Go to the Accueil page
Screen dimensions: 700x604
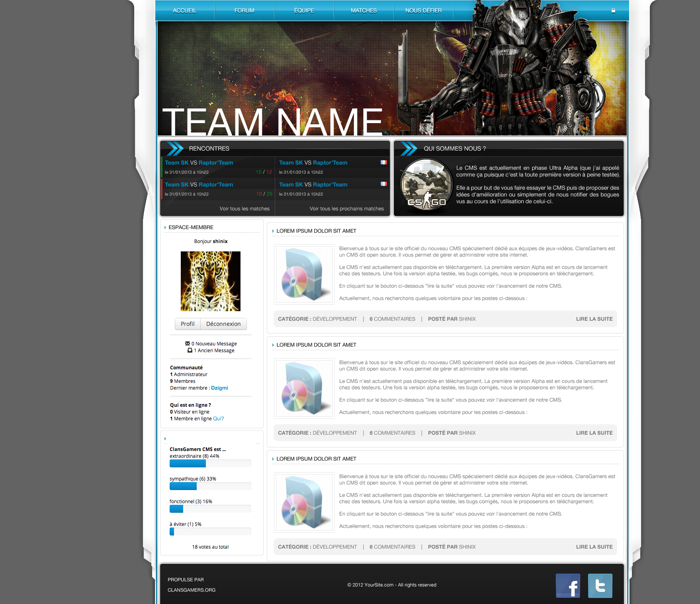coord(185,10)
